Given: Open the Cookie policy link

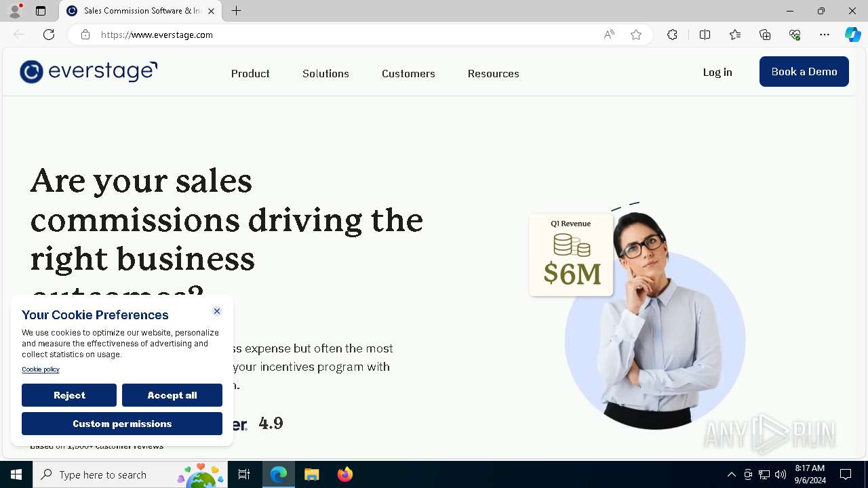Looking at the screenshot, I should click(41, 369).
